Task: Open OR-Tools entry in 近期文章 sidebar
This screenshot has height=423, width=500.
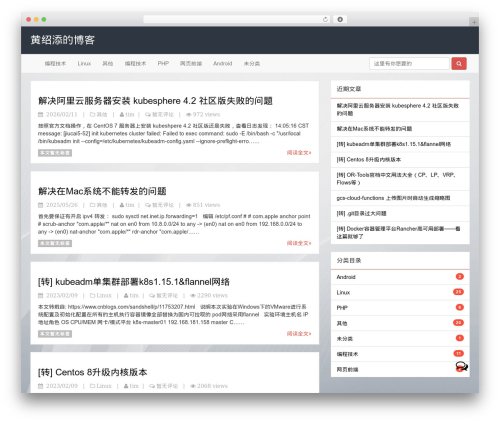Action: pos(396,179)
